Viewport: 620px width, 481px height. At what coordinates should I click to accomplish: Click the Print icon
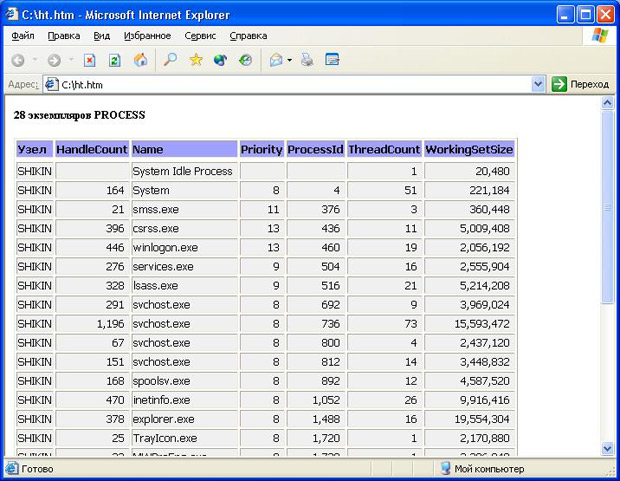pyautogui.click(x=307, y=60)
